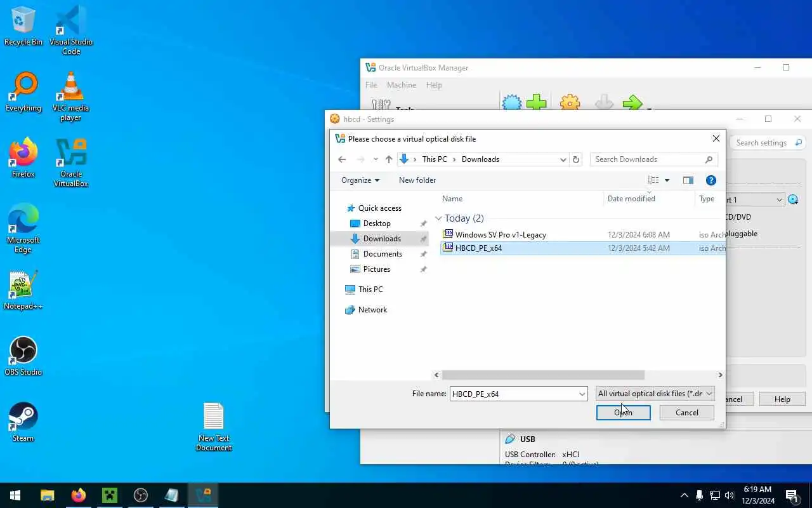Image resolution: width=812 pixels, height=508 pixels.
Task: Toggle the preview pane icon
Action: coord(688,180)
